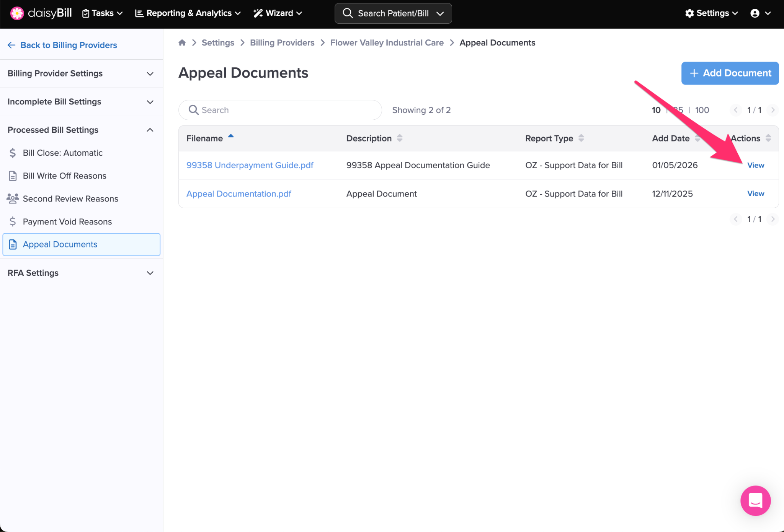Sort by Description column arrows
This screenshot has height=532, width=784.
coord(400,138)
